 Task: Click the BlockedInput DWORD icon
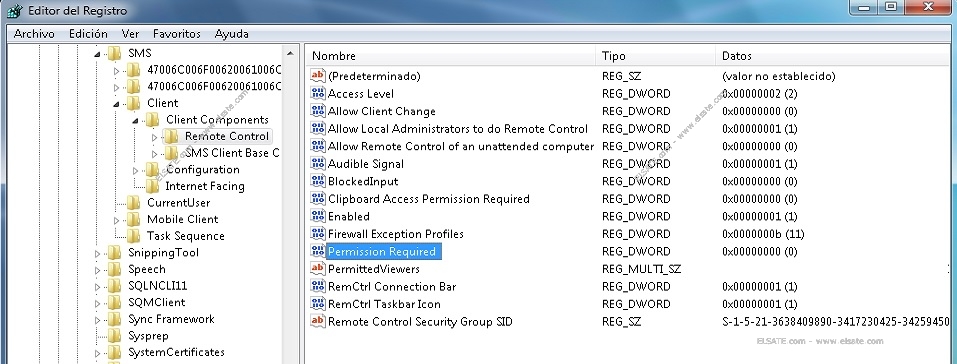coord(318,181)
